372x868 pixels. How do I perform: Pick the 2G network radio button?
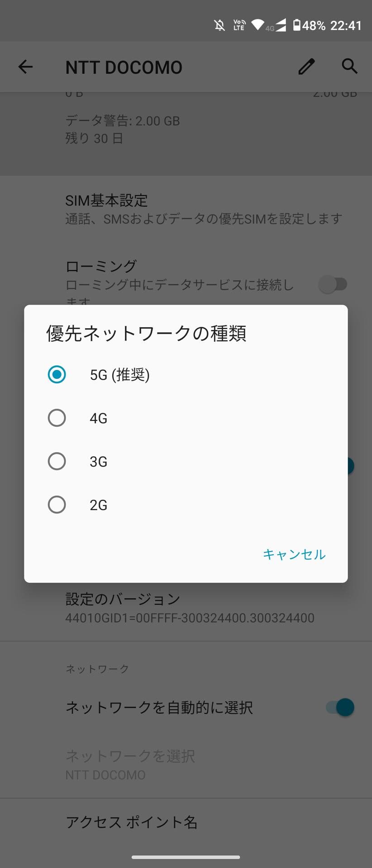pos(57,505)
